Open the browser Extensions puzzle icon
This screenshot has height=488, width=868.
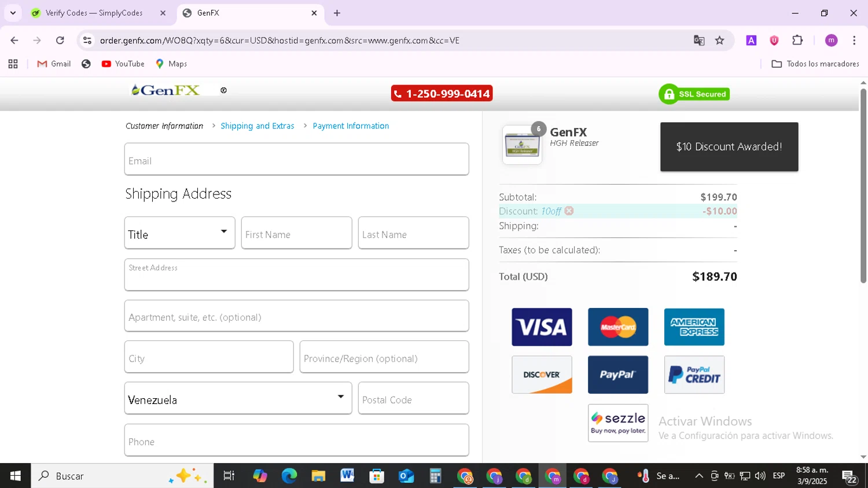(x=797, y=41)
